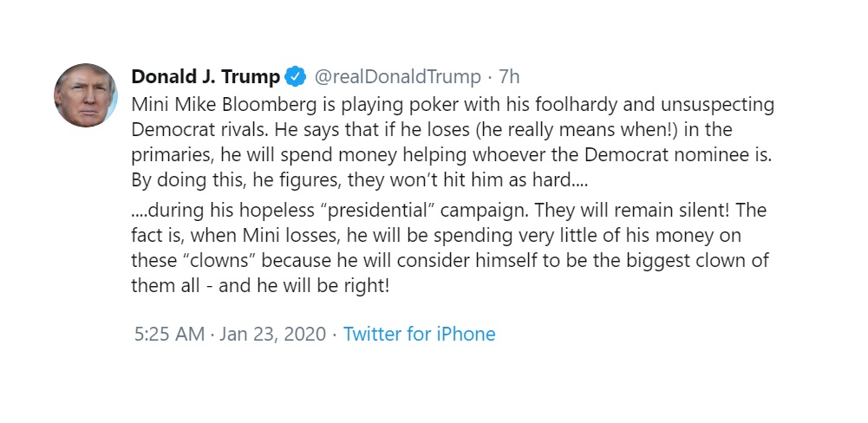
Task: Open Donald J. Trump's profile avatar
Action: [86, 95]
